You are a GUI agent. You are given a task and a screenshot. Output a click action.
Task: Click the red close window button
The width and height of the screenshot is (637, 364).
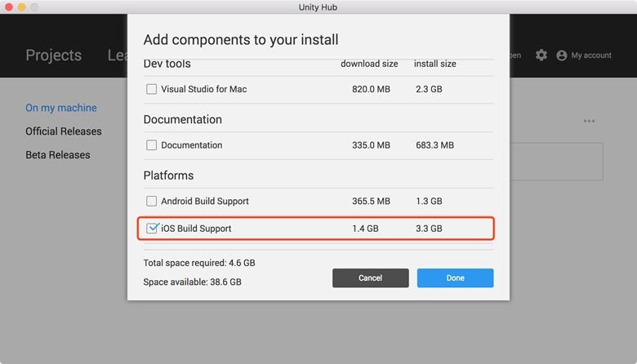tap(8, 7)
